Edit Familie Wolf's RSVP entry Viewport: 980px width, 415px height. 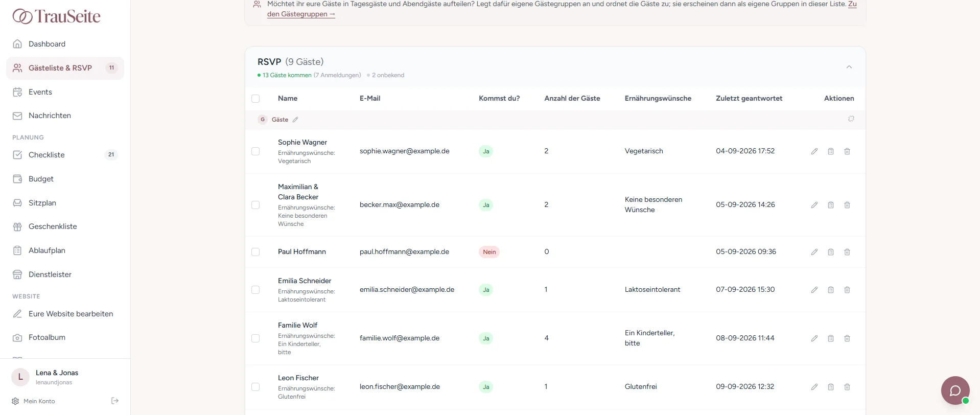point(814,338)
